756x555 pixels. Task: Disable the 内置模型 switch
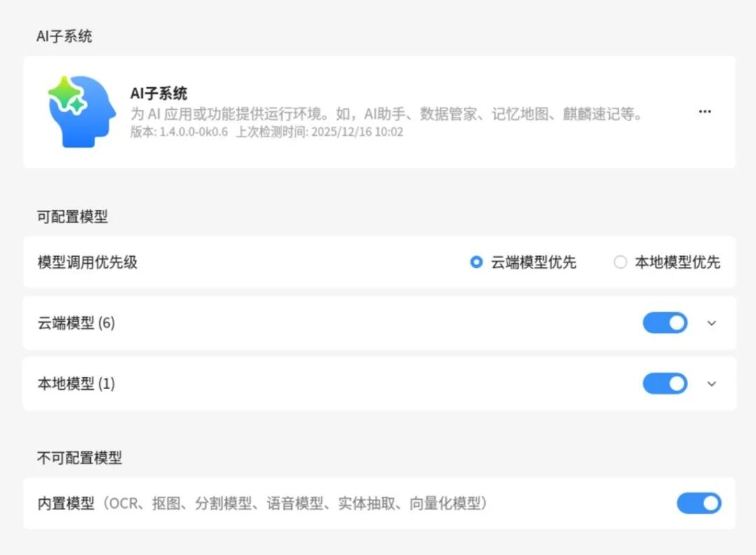(x=699, y=503)
